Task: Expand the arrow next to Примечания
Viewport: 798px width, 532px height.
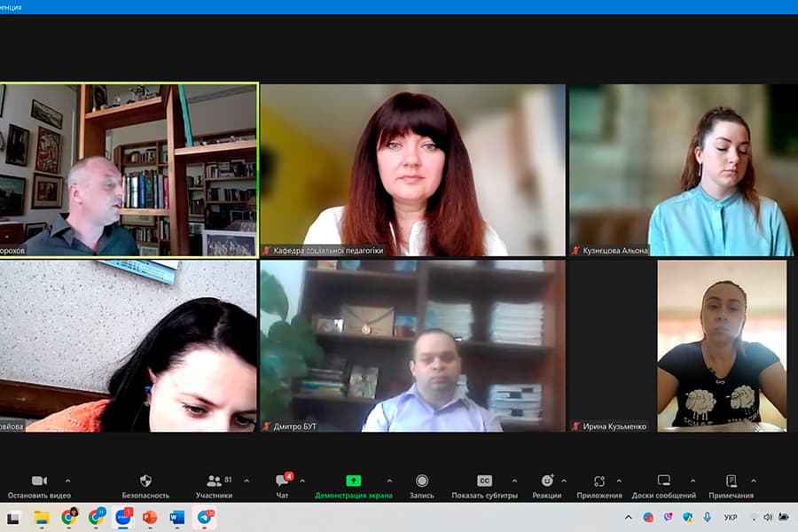Action: pyautogui.click(x=753, y=480)
